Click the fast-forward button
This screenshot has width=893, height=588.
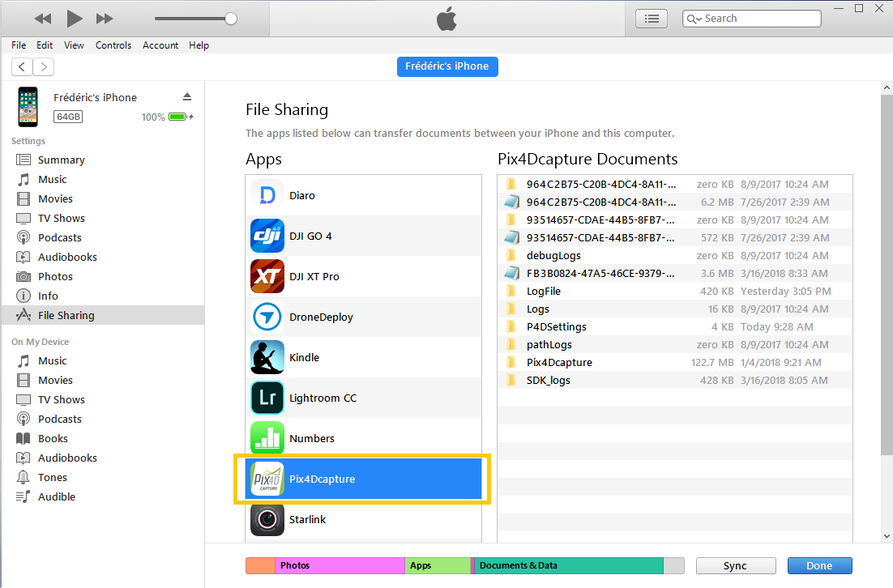pyautogui.click(x=105, y=19)
